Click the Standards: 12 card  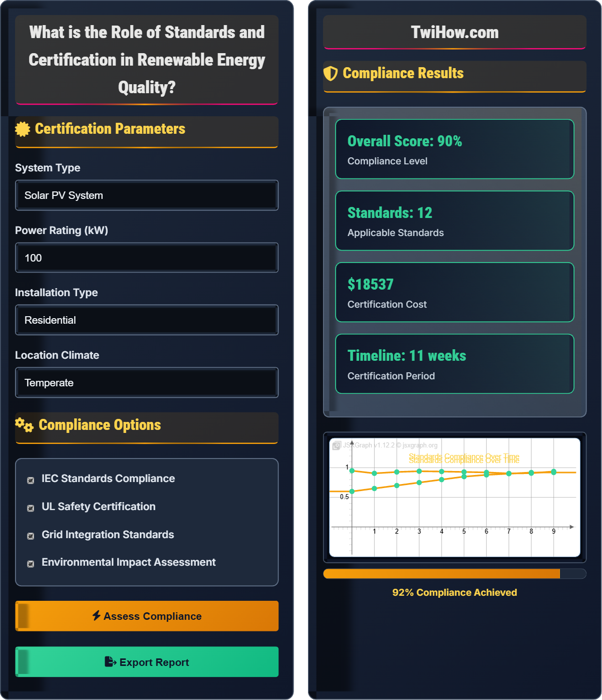[455, 220]
